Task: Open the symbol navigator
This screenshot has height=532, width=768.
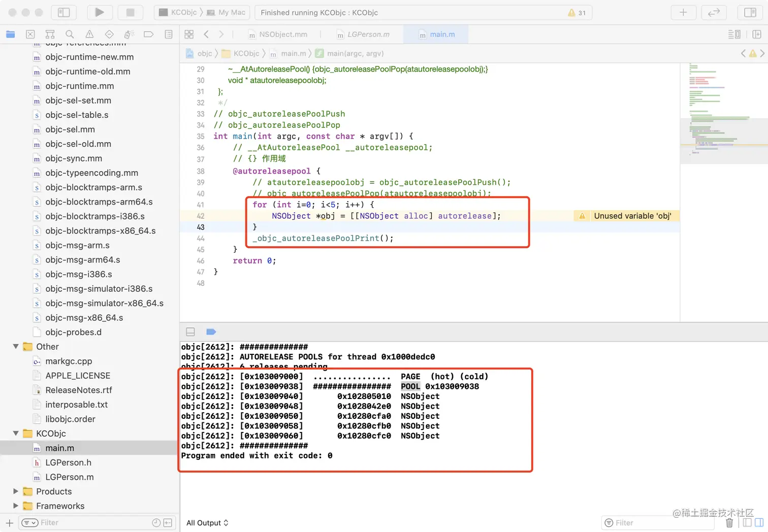Action: coord(50,35)
